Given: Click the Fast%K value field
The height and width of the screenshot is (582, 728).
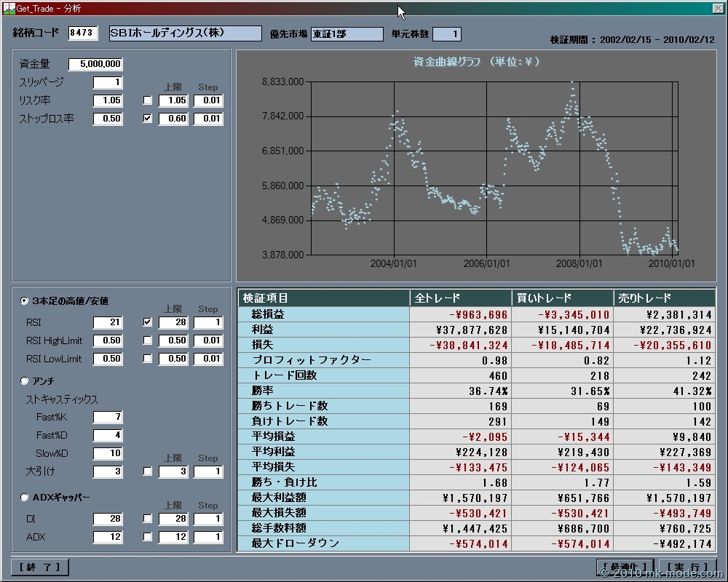Looking at the screenshot, I should (108, 417).
